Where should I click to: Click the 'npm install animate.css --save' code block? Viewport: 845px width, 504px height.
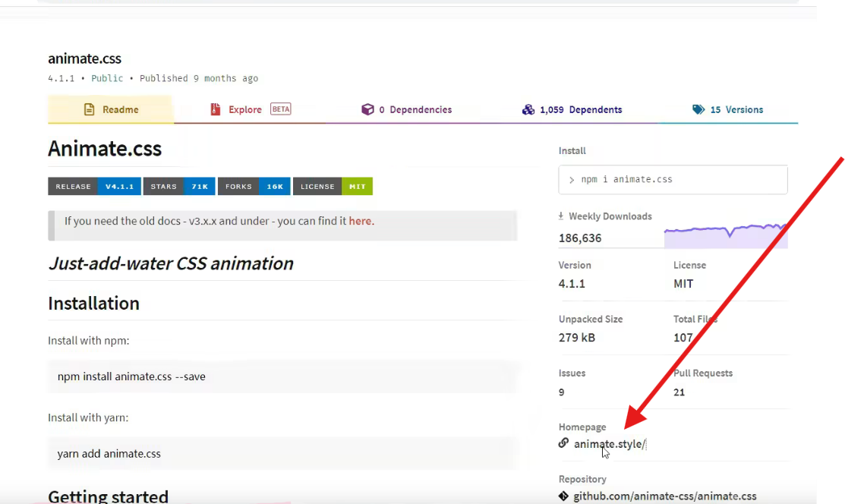pos(283,376)
